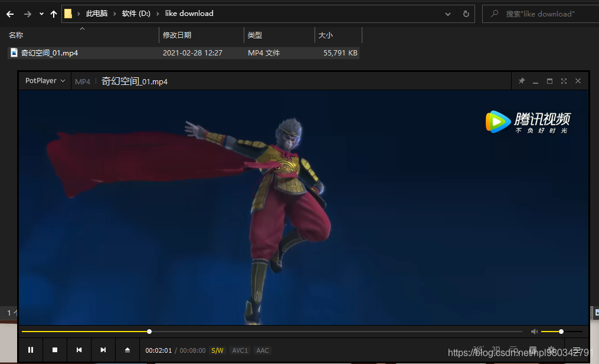Image resolution: width=599 pixels, height=364 pixels.
Task: Open the playlist search icon in PotPlayer
Action: click(514, 349)
